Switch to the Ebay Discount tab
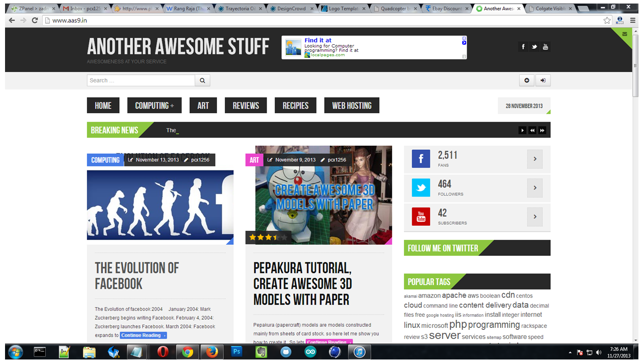644x362 pixels. [447, 9]
